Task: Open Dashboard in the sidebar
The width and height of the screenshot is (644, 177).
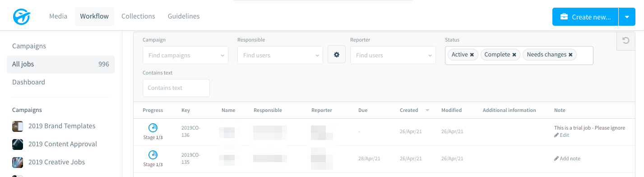Action: [29, 82]
